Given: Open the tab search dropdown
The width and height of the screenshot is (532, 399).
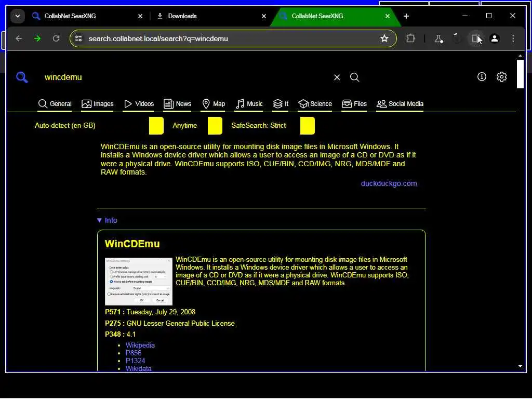Looking at the screenshot, I should click(18, 16).
